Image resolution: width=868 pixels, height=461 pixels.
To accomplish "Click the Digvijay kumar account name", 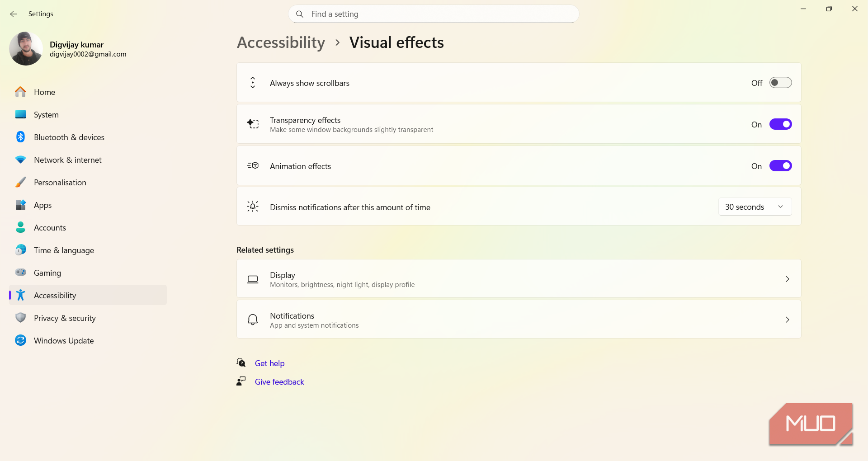I will point(76,44).
